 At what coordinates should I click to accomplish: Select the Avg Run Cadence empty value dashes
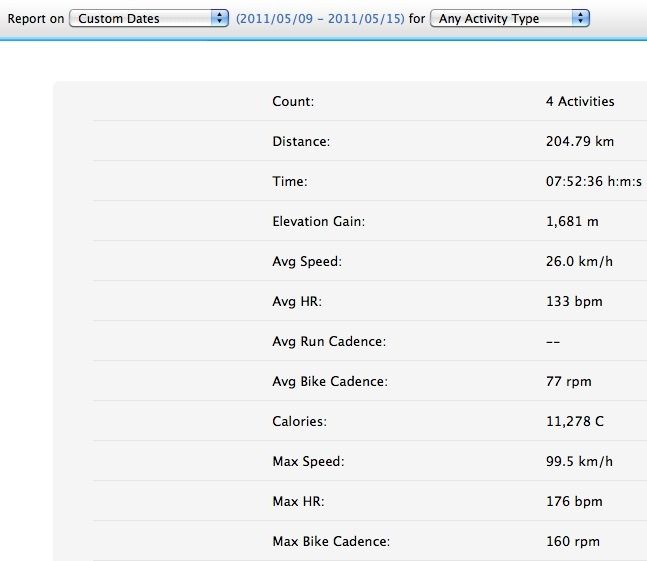(x=553, y=342)
